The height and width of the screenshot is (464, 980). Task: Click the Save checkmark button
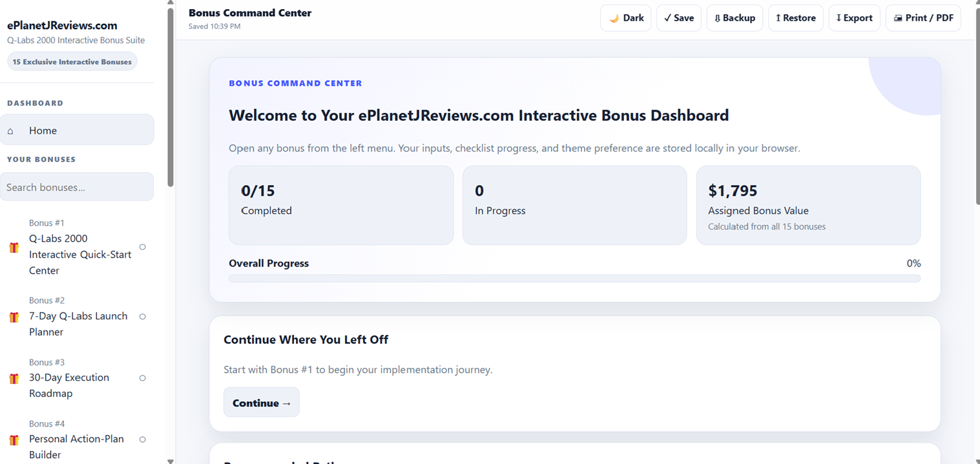pyautogui.click(x=679, y=18)
